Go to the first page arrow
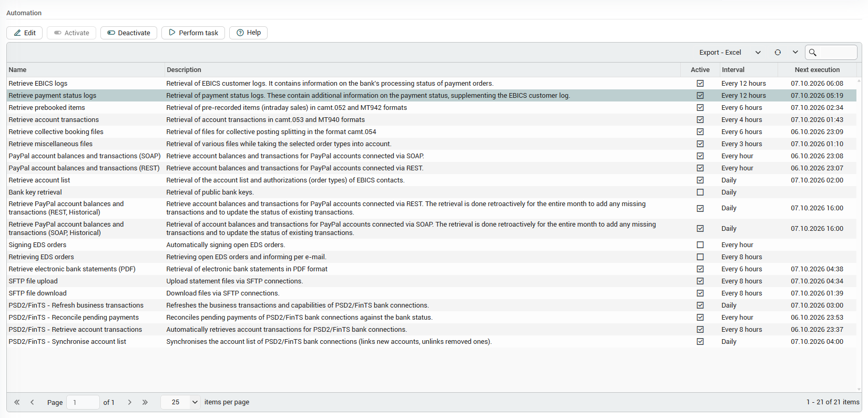This screenshot has width=868, height=418. 17,402
